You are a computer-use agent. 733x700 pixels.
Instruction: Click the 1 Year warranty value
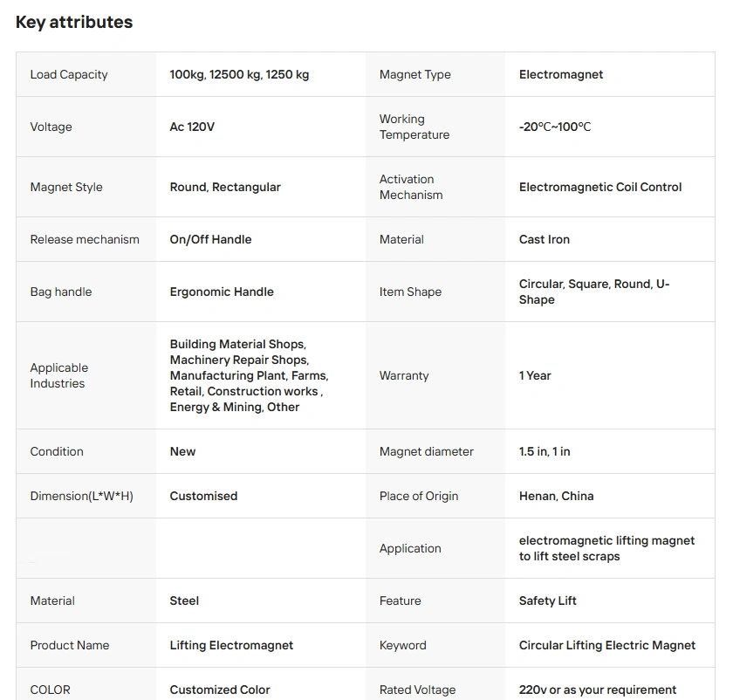click(535, 375)
